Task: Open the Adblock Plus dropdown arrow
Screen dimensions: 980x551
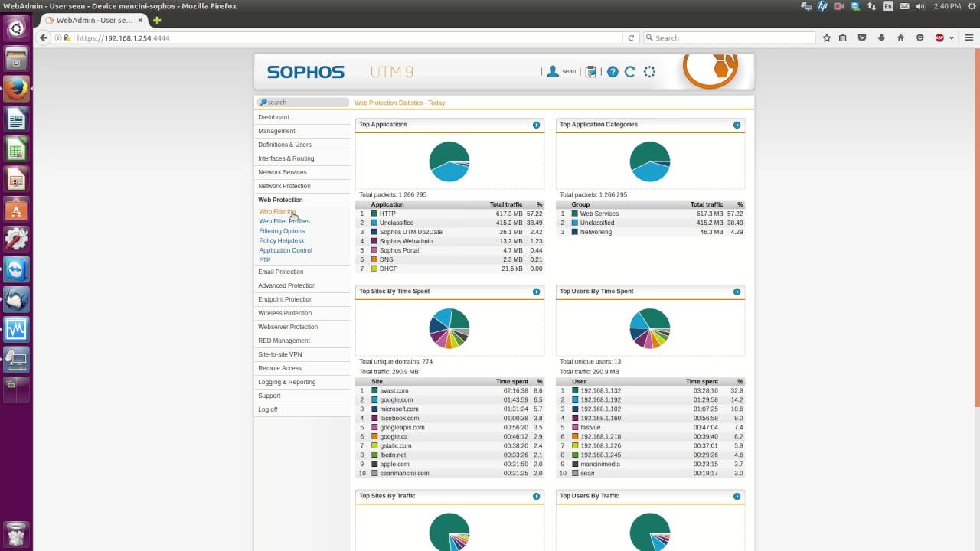Action: 952,37
